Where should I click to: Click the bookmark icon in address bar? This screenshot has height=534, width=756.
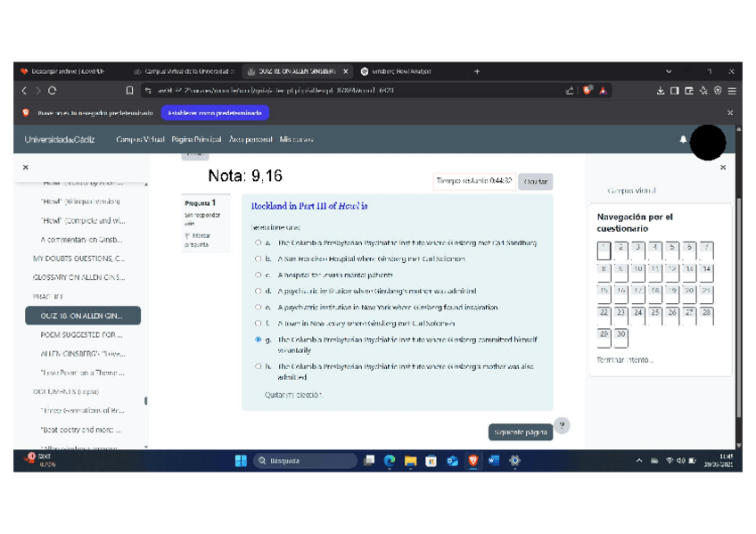coord(130,91)
